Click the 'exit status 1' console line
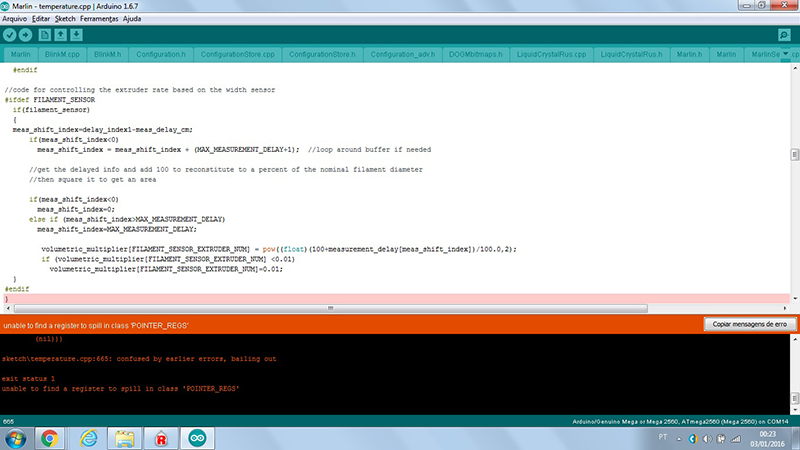 point(28,379)
